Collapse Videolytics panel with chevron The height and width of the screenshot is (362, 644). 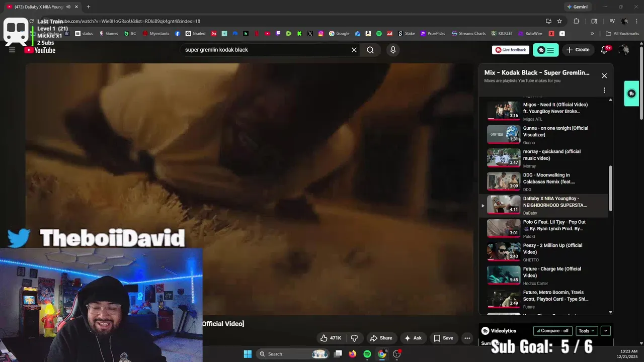pos(606,331)
